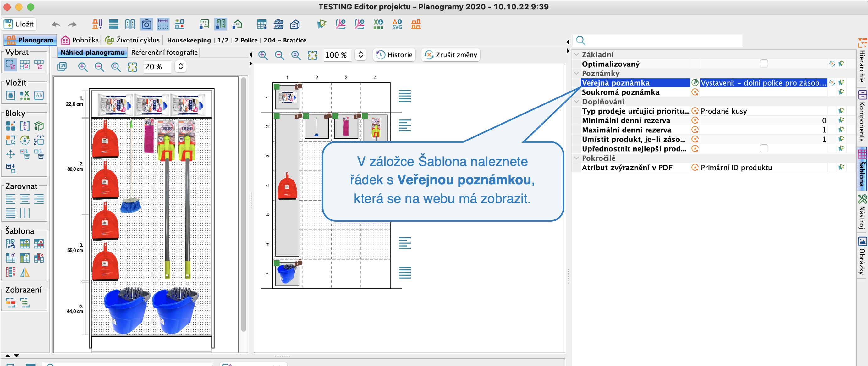
Task: Click the 100 % zoom stepper arrows
Action: (x=360, y=55)
